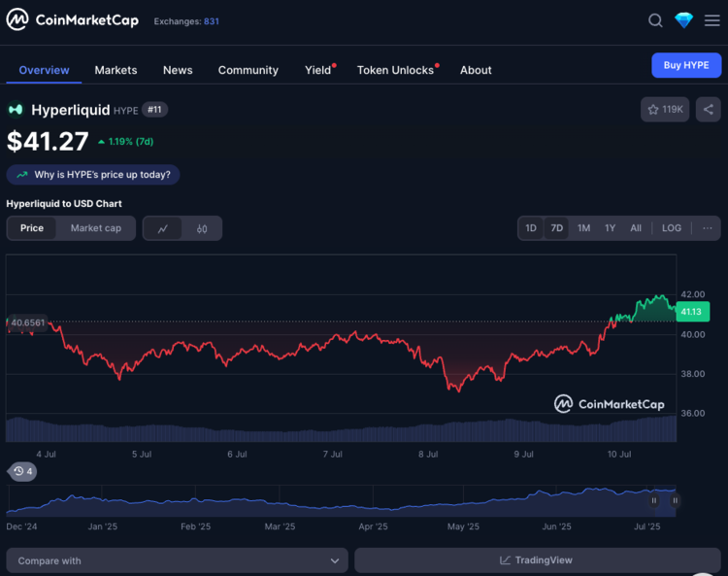Switch to candlestick chart view
This screenshot has height=576, width=728.
202,228
